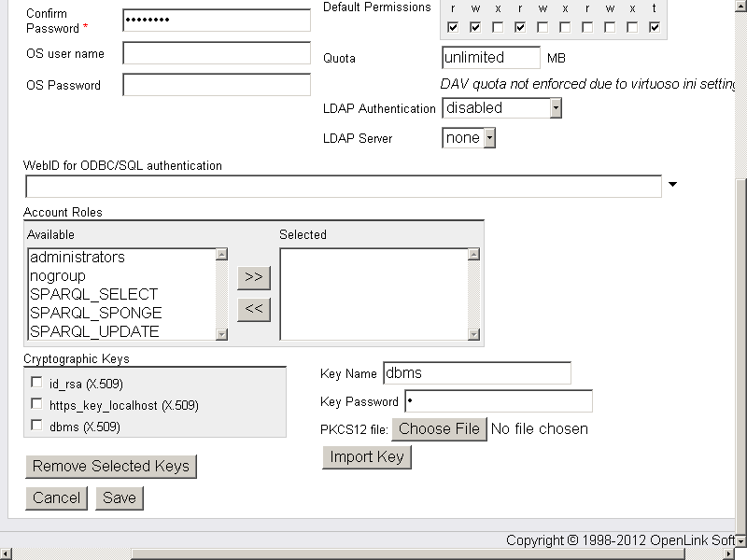Move selected role right with >> button

tap(253, 277)
